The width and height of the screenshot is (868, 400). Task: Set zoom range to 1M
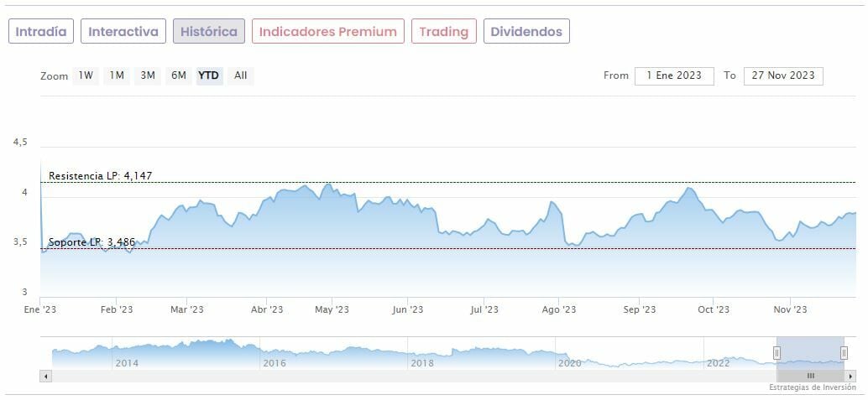pos(117,75)
